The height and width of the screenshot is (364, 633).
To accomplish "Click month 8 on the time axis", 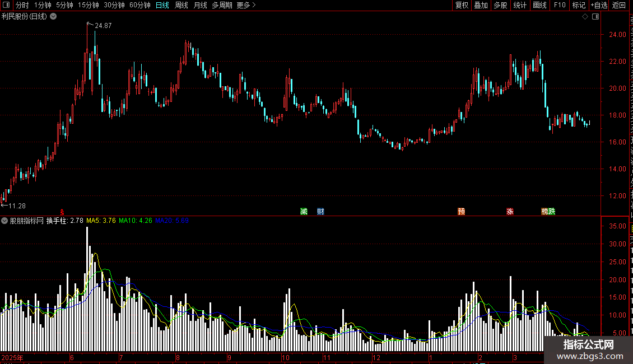I will tap(178, 357).
